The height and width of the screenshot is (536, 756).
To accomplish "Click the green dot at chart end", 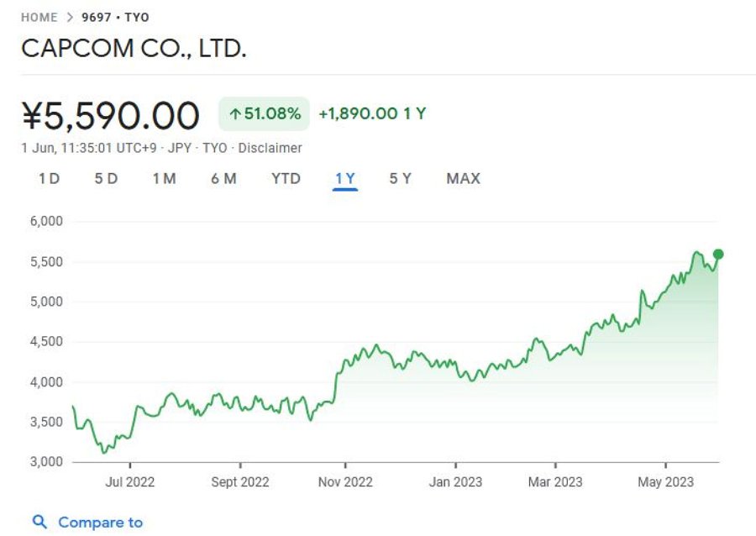I will coord(718,255).
